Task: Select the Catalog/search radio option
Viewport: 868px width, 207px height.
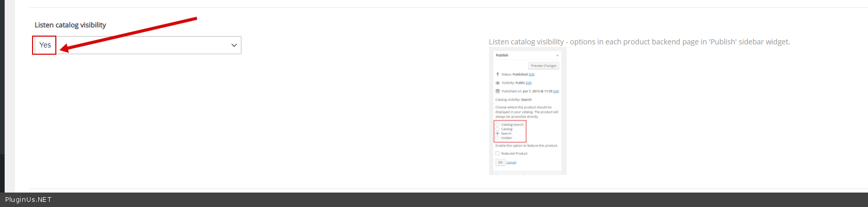Action: [x=498, y=124]
